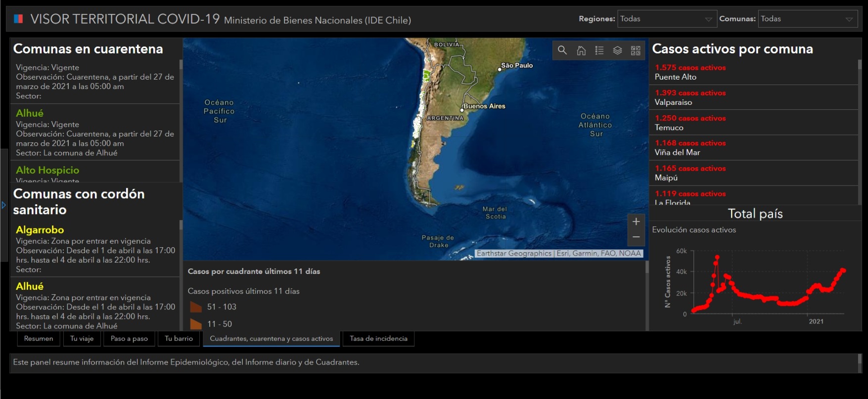
Task: Click the Alhué quarantine entry
Action: pos(30,113)
